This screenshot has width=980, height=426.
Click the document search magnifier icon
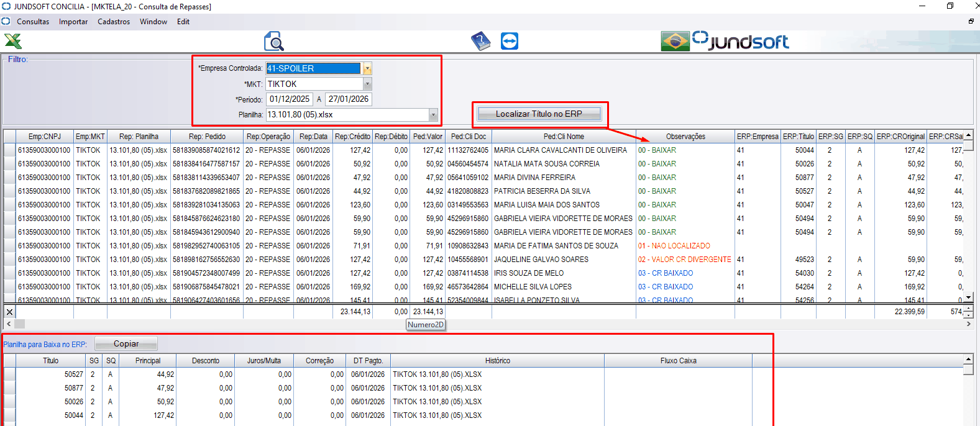[x=273, y=42]
